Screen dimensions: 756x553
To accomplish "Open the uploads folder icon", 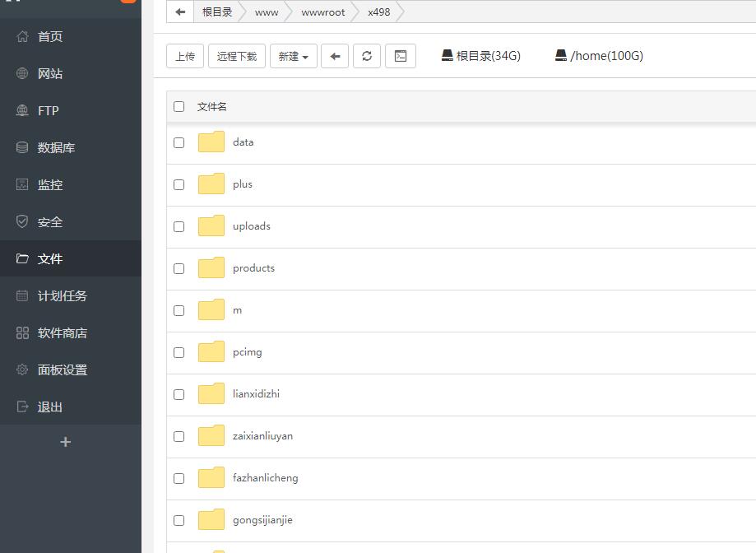I will (211, 226).
